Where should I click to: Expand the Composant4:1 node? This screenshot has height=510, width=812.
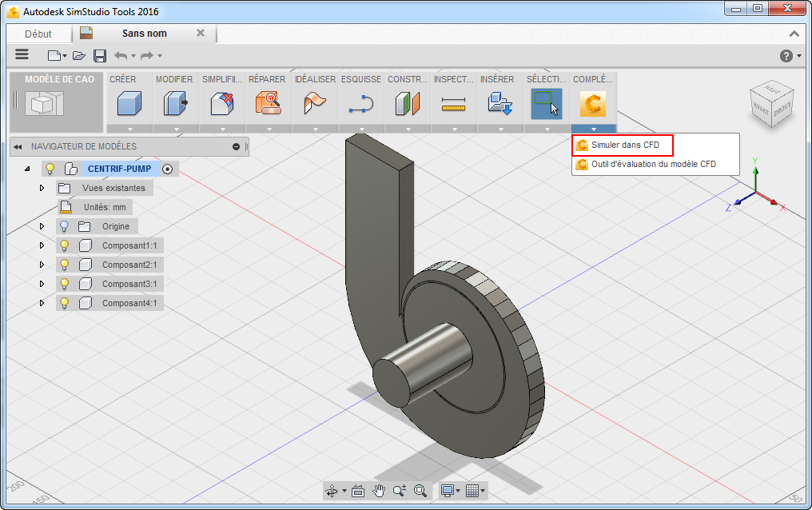tap(42, 303)
